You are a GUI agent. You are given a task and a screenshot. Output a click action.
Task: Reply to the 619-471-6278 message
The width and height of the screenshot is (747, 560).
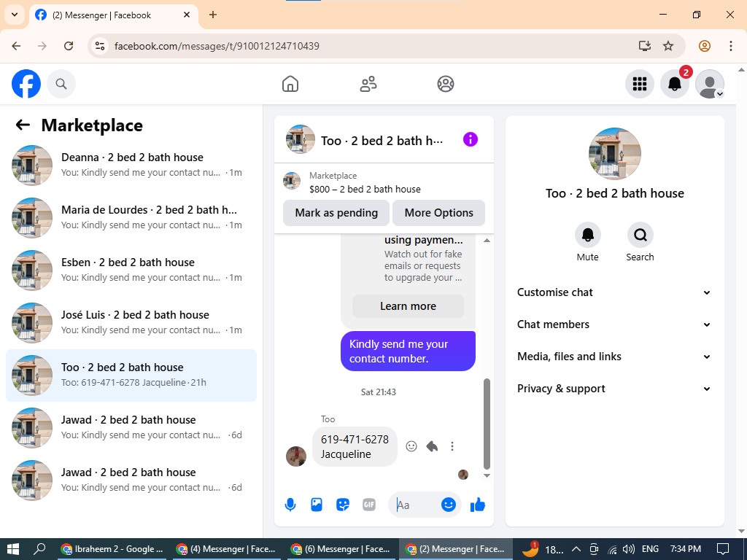point(432,446)
